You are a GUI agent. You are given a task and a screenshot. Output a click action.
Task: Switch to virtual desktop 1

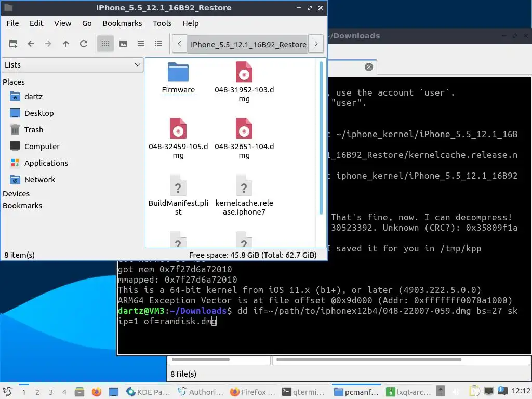(24, 392)
